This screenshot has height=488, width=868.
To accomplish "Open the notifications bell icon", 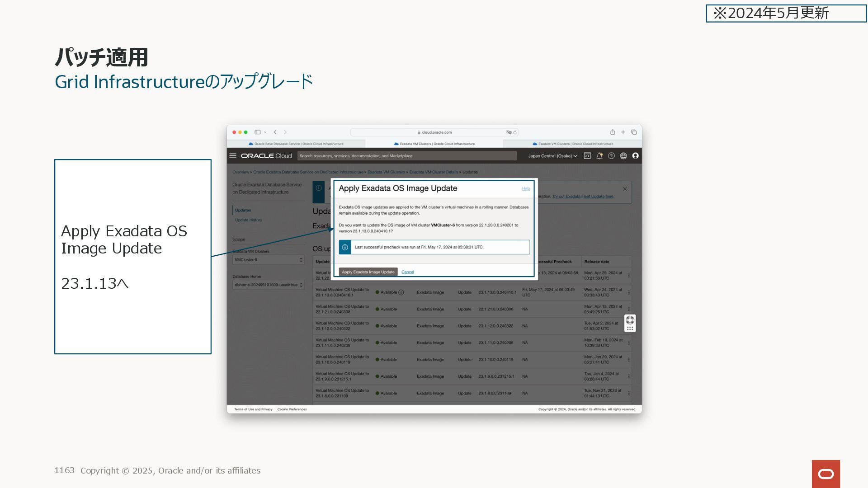I will 599,155.
